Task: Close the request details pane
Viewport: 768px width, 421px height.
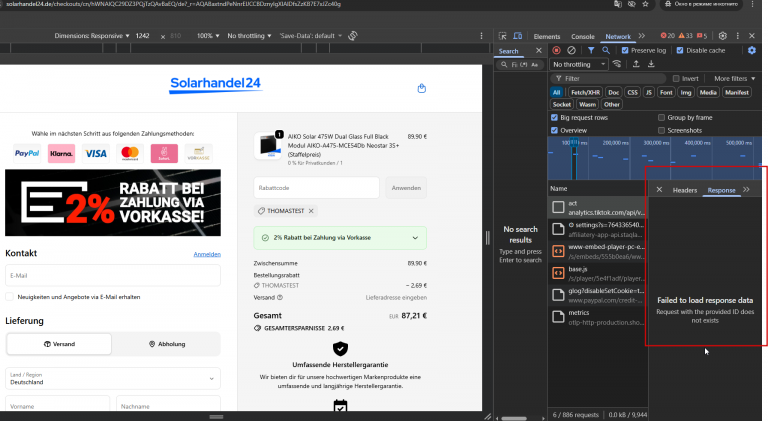Action: click(x=659, y=189)
